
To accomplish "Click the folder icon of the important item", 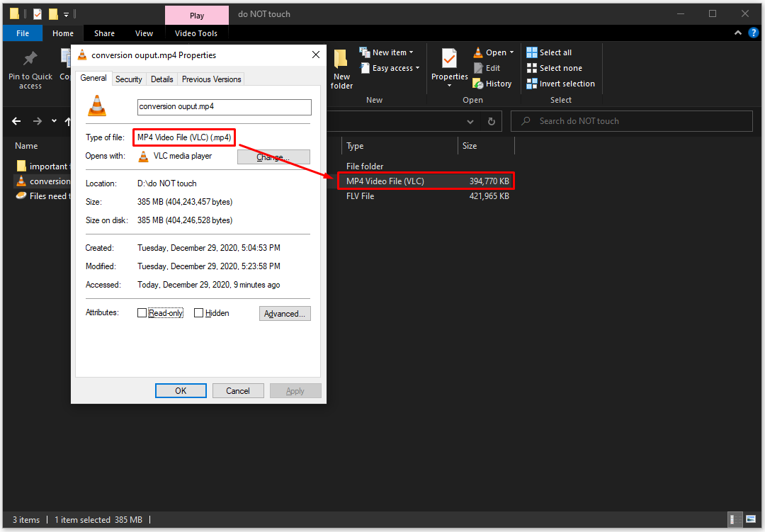I will [x=21, y=166].
